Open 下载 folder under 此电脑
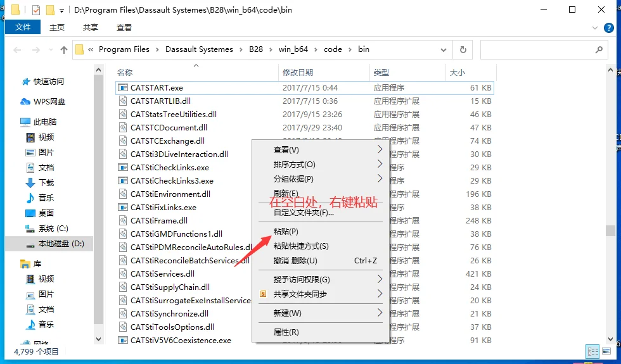 coord(46,183)
